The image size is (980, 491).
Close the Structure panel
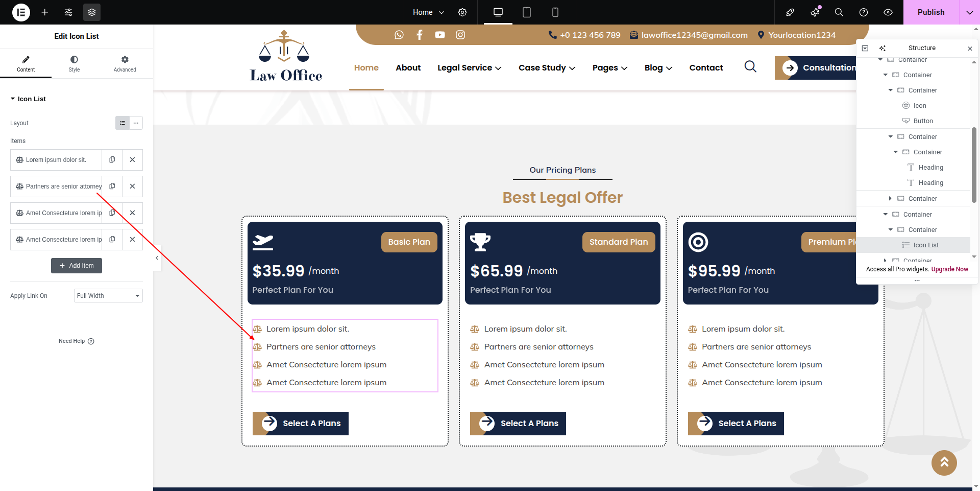pyautogui.click(x=970, y=49)
